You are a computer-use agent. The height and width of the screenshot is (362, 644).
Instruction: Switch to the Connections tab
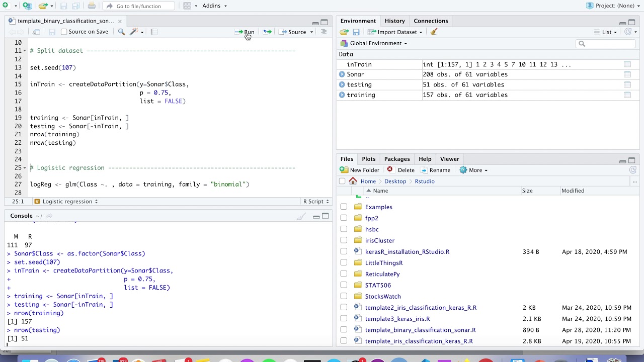point(431,21)
